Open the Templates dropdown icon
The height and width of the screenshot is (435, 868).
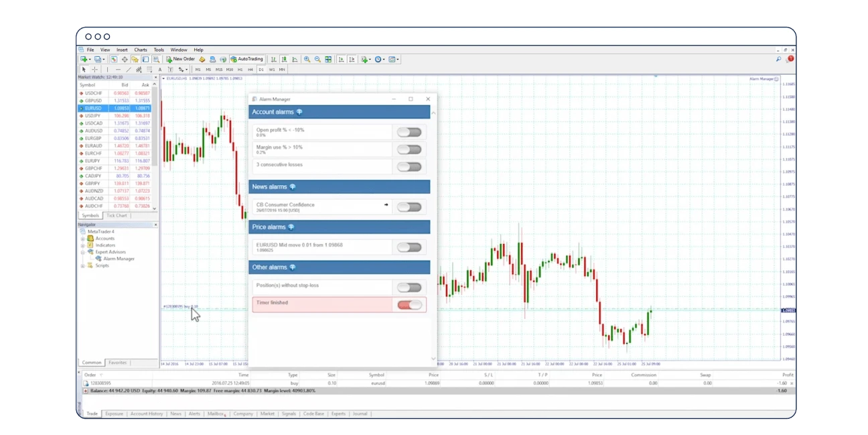(393, 59)
